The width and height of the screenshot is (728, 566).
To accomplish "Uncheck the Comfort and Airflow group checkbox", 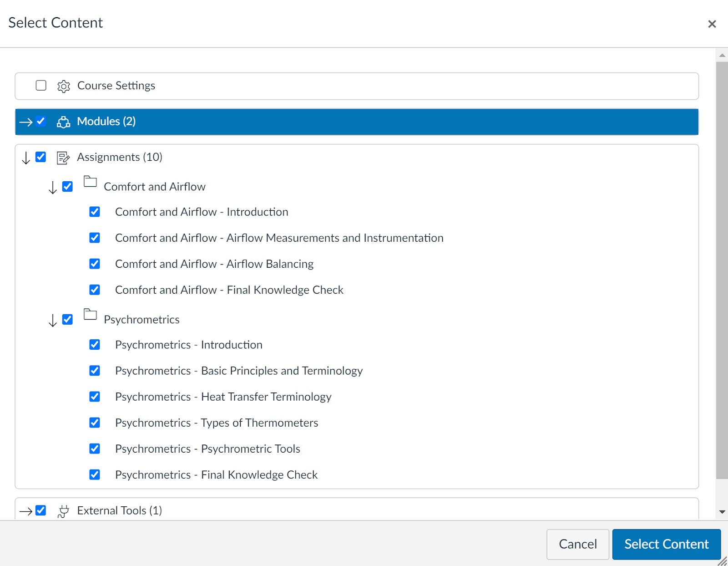I will coord(67,187).
